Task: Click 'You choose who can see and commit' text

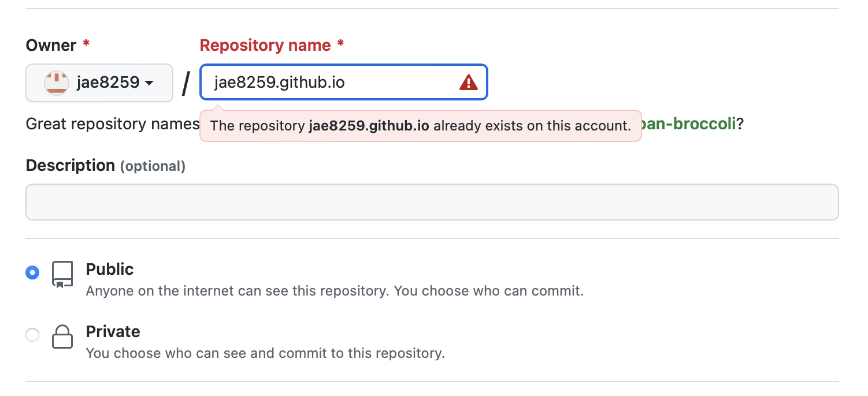Action: click(265, 353)
